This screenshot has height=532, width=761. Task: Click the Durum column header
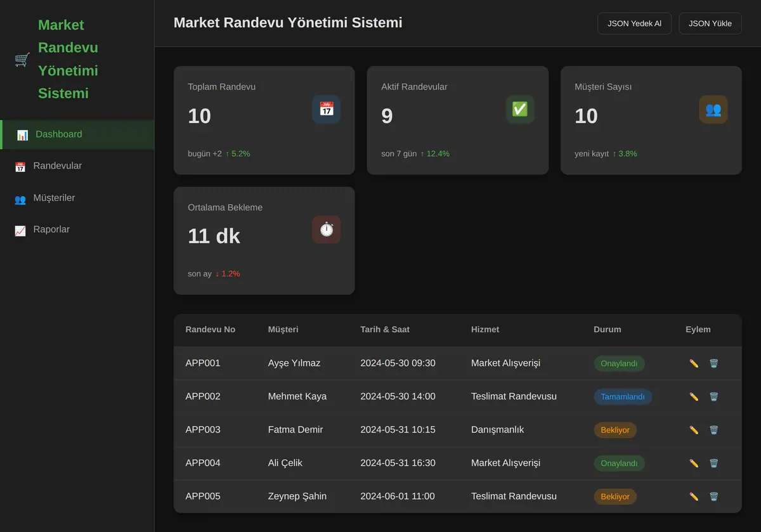coord(608,330)
